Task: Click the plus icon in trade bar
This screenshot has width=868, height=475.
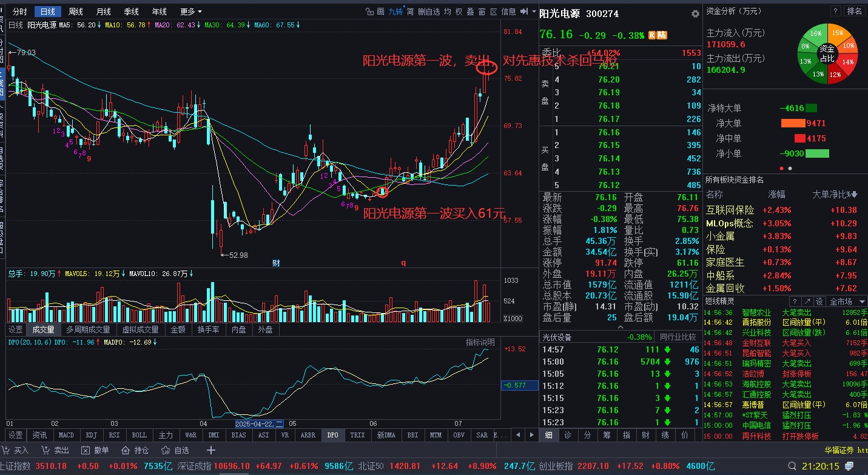Action: [211, 450]
